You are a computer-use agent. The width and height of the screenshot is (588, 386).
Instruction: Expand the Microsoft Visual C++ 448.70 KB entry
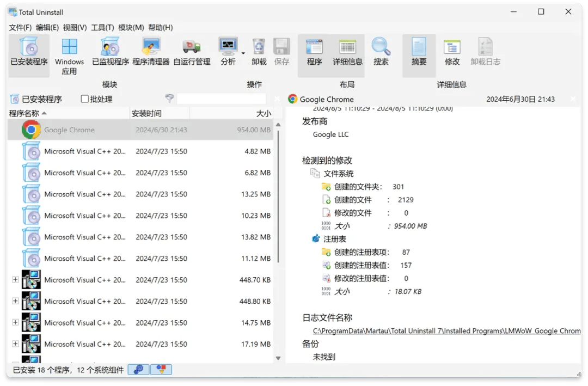point(15,280)
